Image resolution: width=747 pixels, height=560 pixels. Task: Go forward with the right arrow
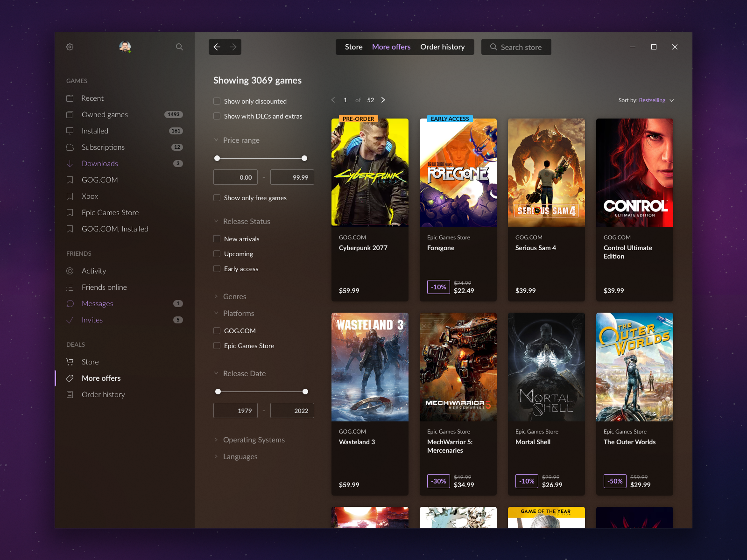[x=233, y=47]
